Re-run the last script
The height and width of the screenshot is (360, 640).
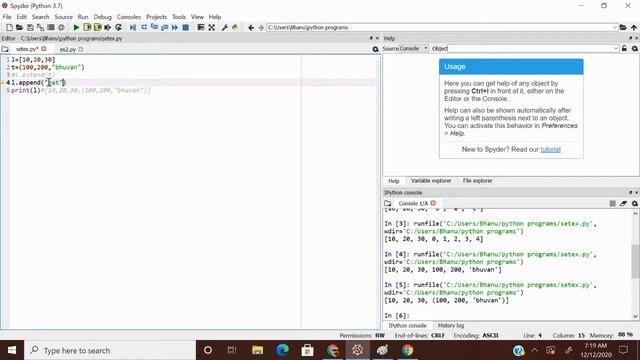(118, 27)
